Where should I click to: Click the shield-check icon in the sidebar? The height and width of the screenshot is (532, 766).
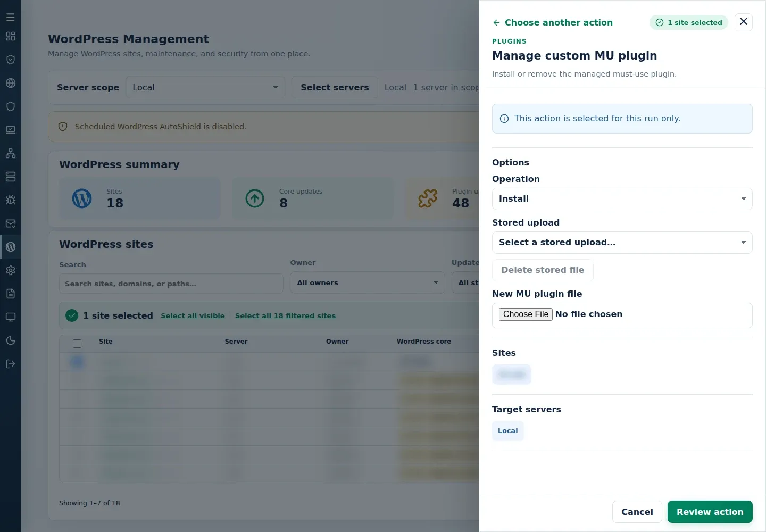(11, 60)
